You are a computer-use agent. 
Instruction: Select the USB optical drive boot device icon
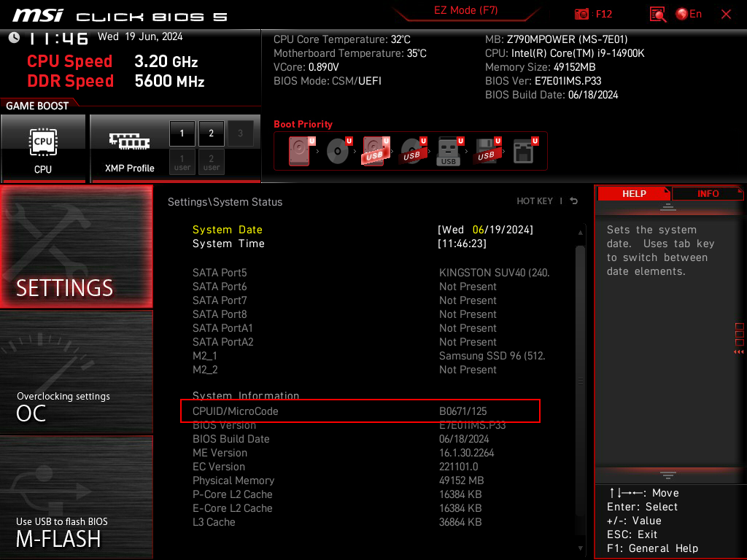click(413, 151)
